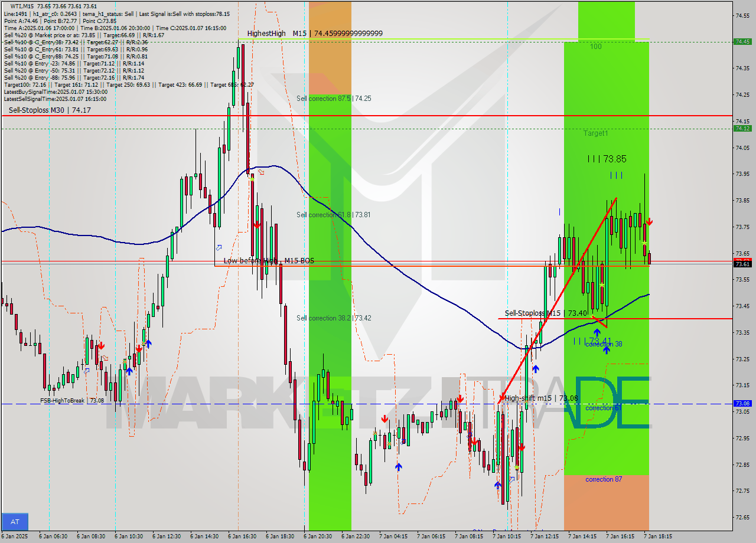This screenshot has height=543, width=756.
Task: Click the '7 Jan 18:15' time axis label
Action: point(657,537)
